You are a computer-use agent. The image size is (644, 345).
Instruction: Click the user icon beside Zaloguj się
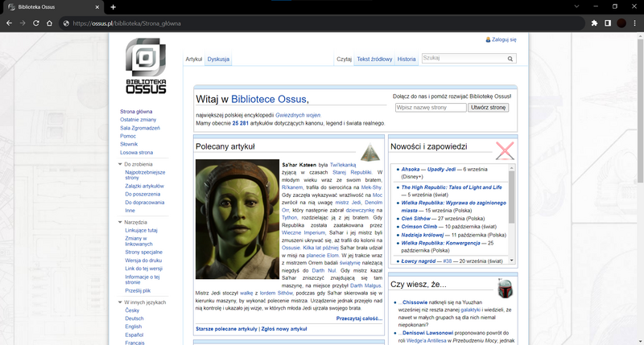pyautogui.click(x=488, y=39)
